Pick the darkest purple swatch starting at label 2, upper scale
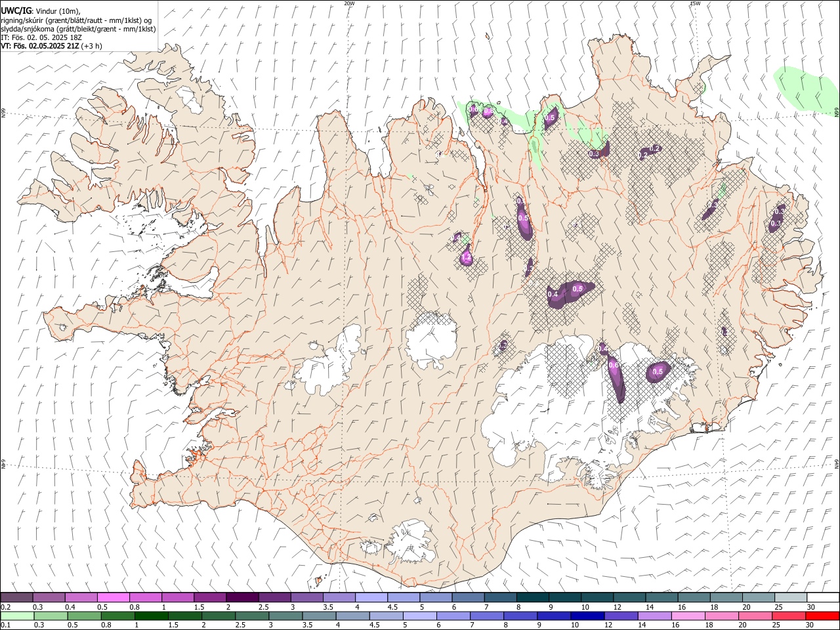Viewport: 840px width, 630px height. [242, 598]
